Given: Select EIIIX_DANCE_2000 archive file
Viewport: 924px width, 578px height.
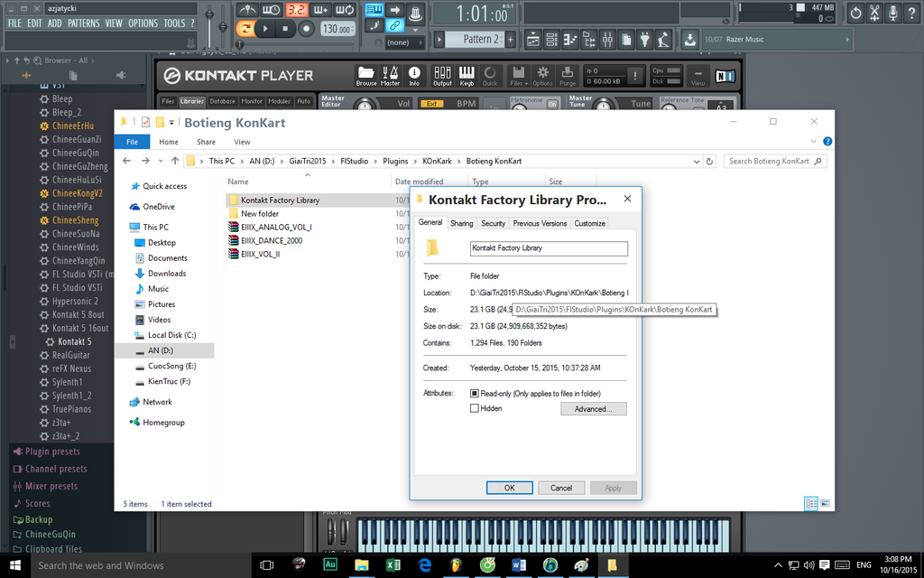Looking at the screenshot, I should (x=272, y=240).
